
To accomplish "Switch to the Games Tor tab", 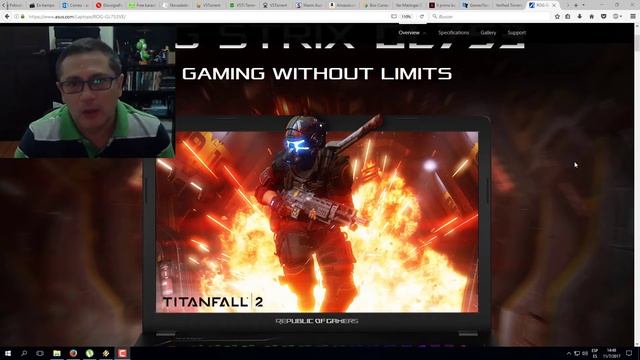I will coord(476,5).
